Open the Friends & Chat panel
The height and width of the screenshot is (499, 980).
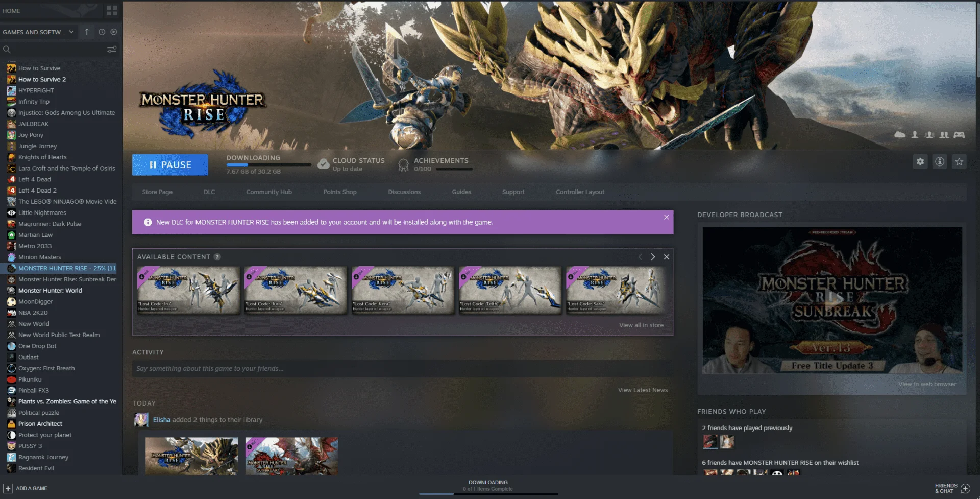click(x=952, y=488)
